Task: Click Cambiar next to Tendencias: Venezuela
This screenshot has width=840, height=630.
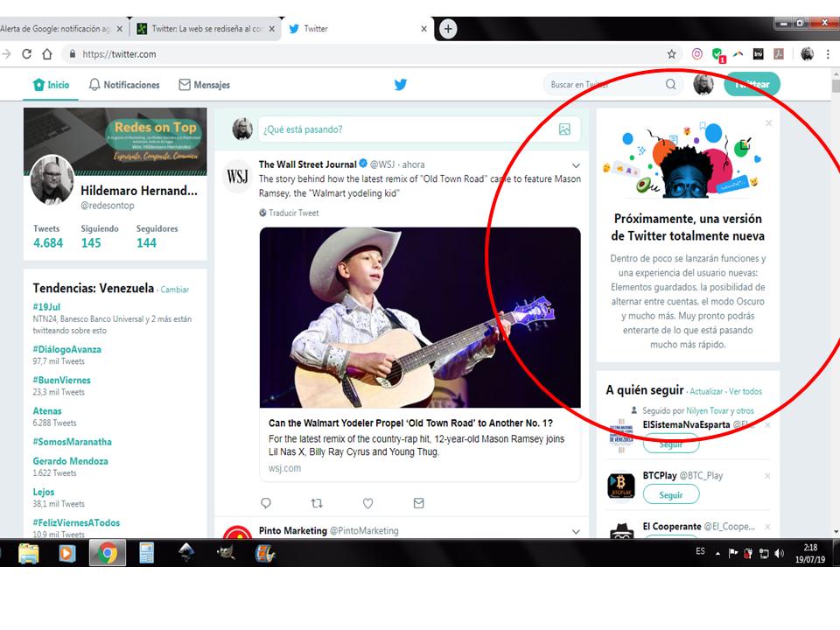Action: (x=175, y=290)
